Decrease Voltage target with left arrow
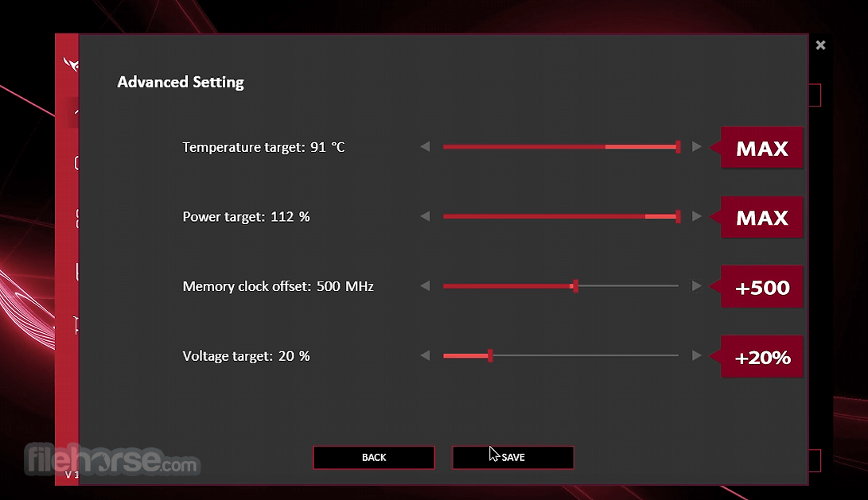 tap(425, 355)
